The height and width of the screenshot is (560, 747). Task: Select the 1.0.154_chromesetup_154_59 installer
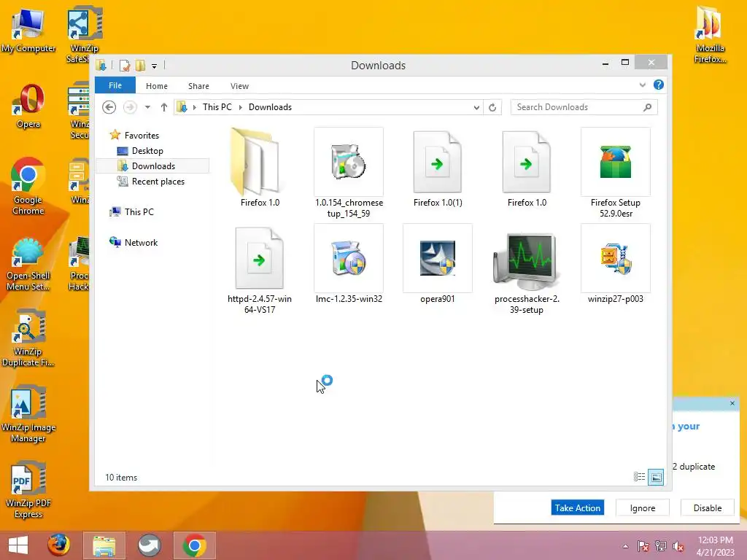click(x=348, y=172)
